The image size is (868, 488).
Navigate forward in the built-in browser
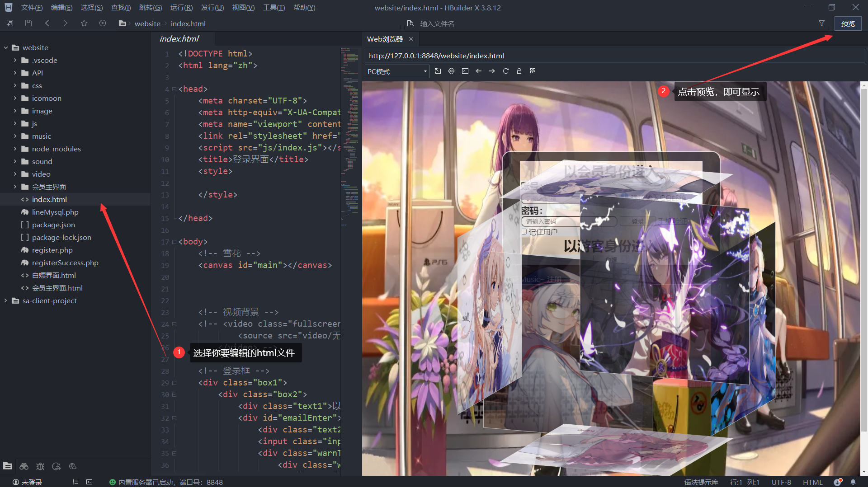(492, 71)
